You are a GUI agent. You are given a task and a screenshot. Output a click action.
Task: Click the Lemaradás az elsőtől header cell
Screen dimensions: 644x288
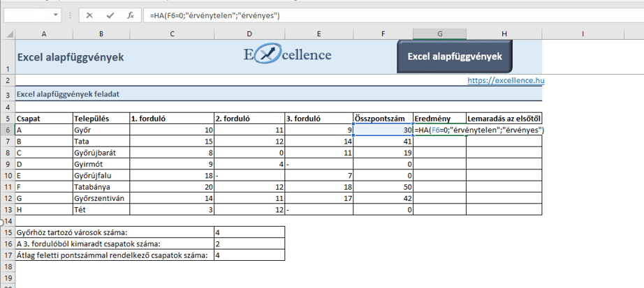point(504,119)
